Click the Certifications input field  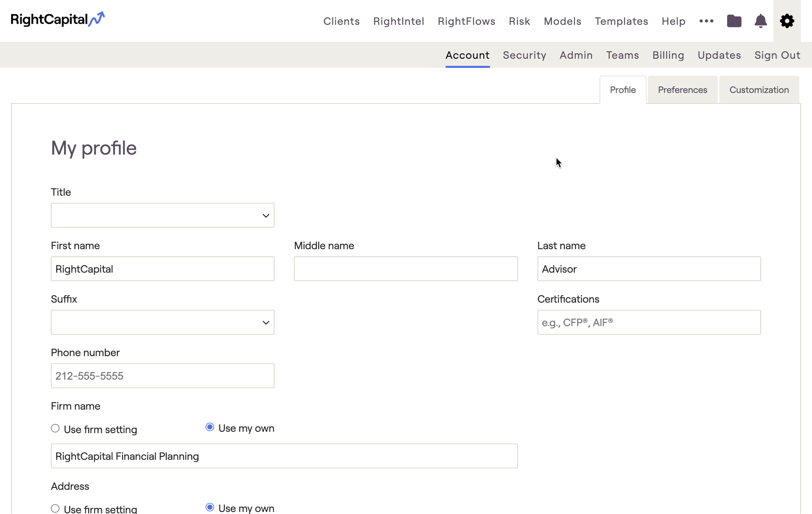tap(649, 323)
